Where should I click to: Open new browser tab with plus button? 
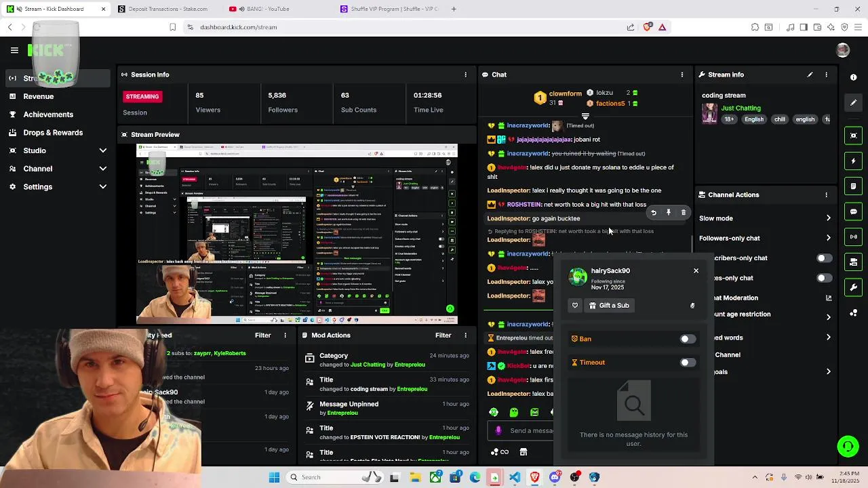tap(454, 9)
